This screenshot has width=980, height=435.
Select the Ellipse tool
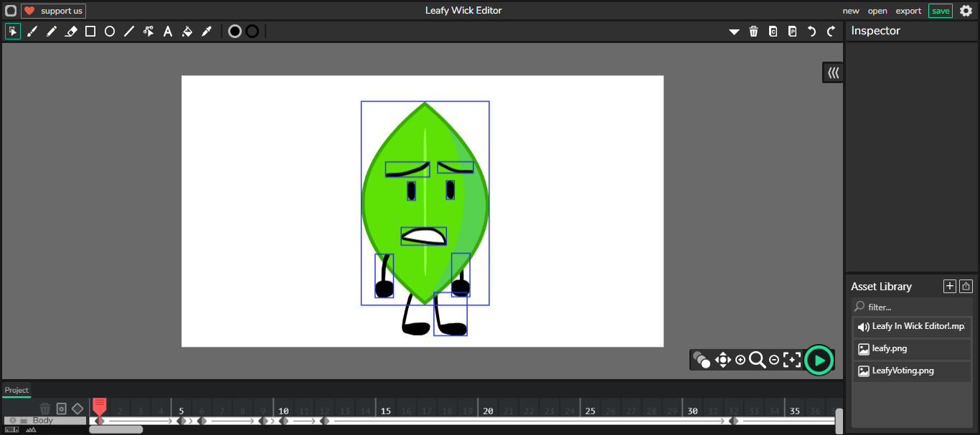tap(110, 32)
